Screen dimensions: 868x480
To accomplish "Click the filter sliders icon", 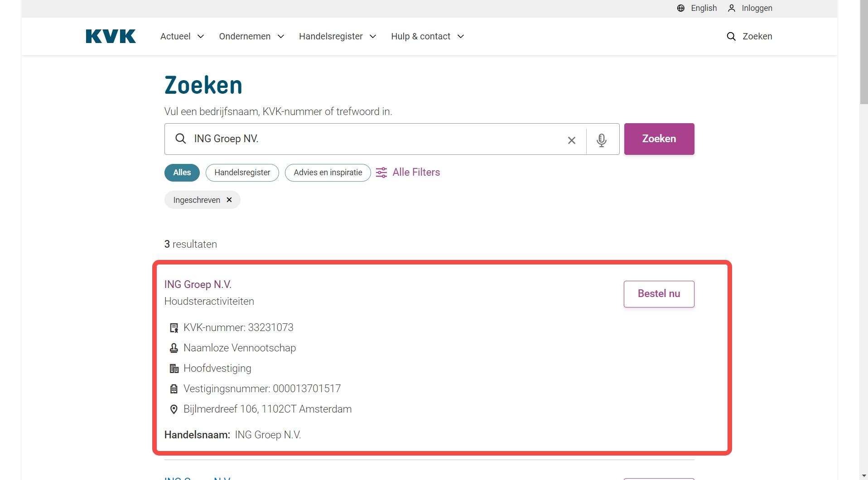I will point(381,173).
